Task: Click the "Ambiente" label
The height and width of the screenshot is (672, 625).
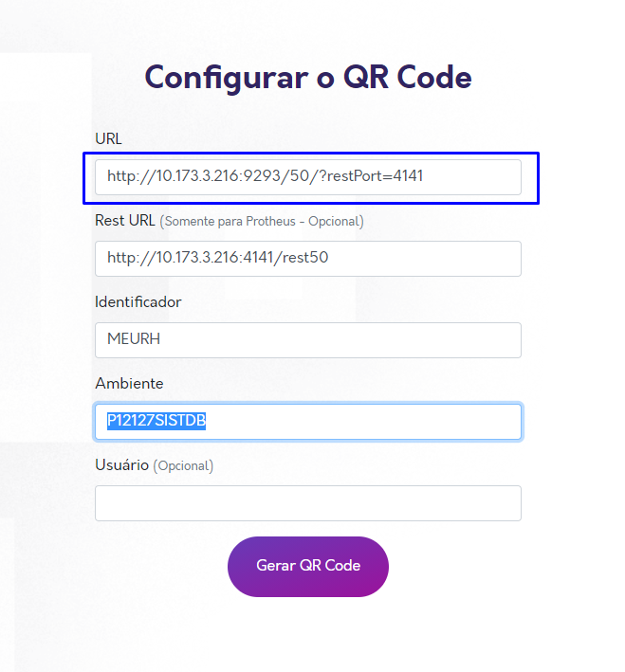Action: point(129,383)
